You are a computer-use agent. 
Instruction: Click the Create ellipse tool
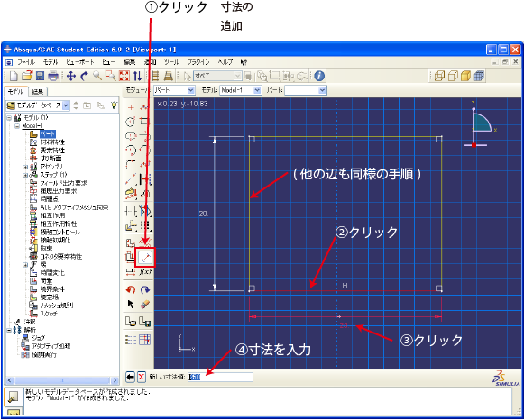click(x=131, y=136)
